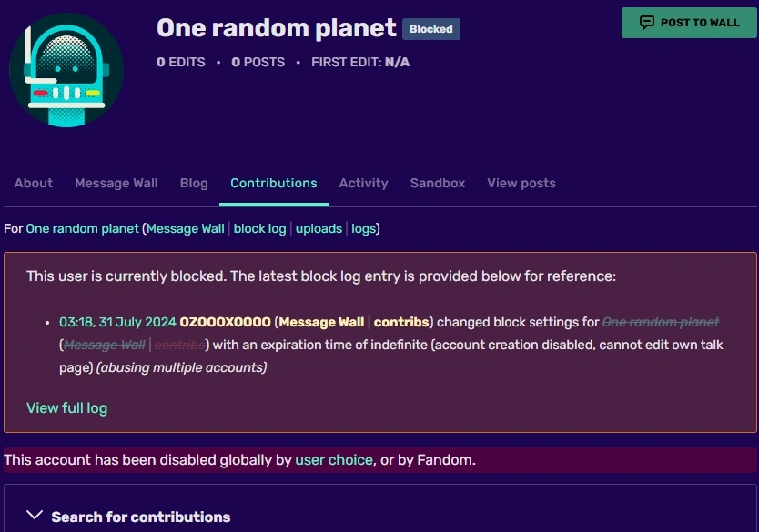View the admin's contribs from the block entry
The width and height of the screenshot is (759, 532).
point(403,321)
